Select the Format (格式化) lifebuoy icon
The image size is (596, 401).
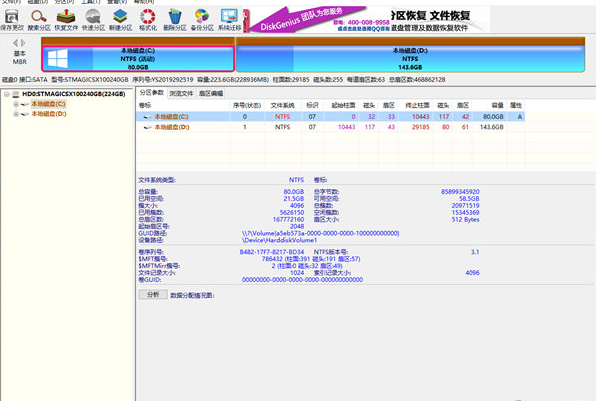point(148,20)
